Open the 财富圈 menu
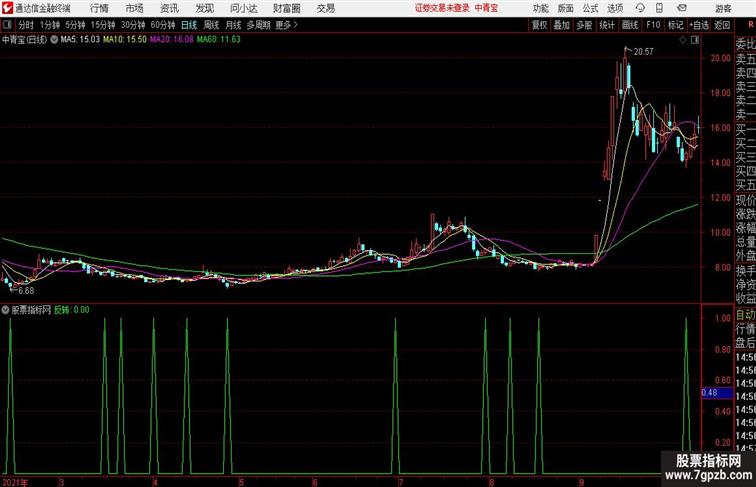The width and height of the screenshot is (756, 487). click(x=286, y=8)
